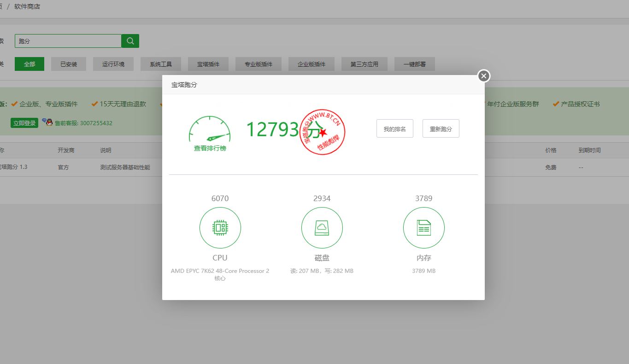Click the checkmark beside 产品授权证书

556,104
